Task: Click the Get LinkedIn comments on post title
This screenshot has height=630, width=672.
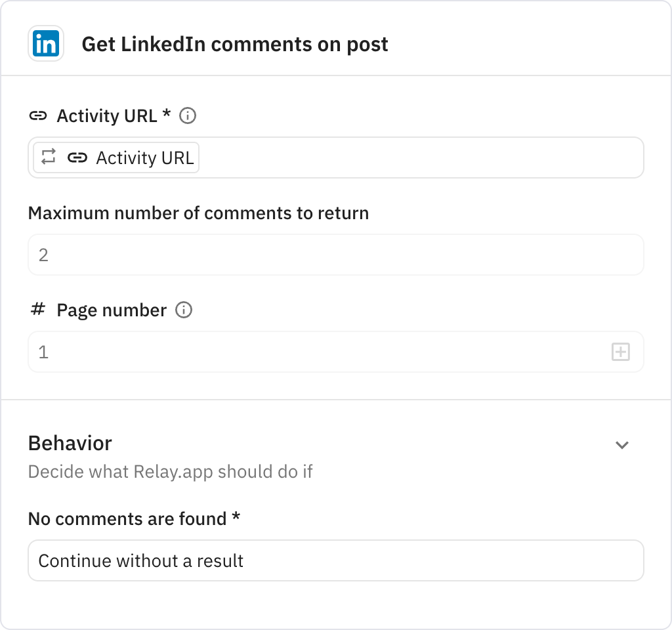Action: [x=234, y=44]
